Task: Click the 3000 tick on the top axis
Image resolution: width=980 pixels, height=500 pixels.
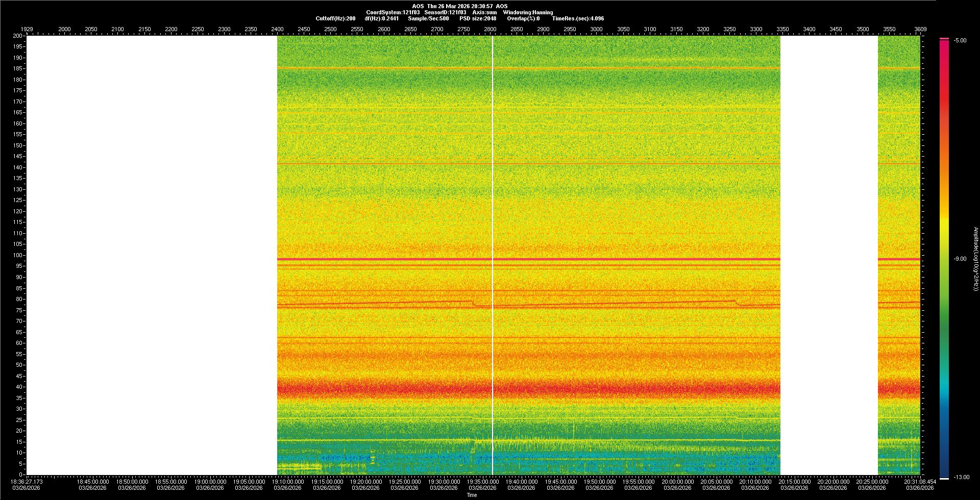Action: [596, 29]
